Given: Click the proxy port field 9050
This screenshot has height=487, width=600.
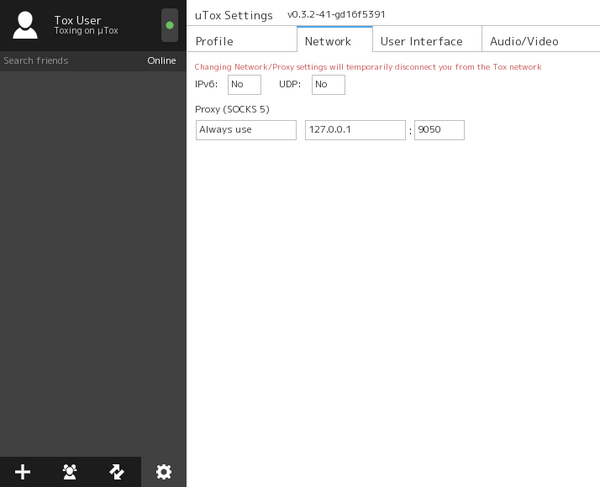Looking at the screenshot, I should 439,130.
